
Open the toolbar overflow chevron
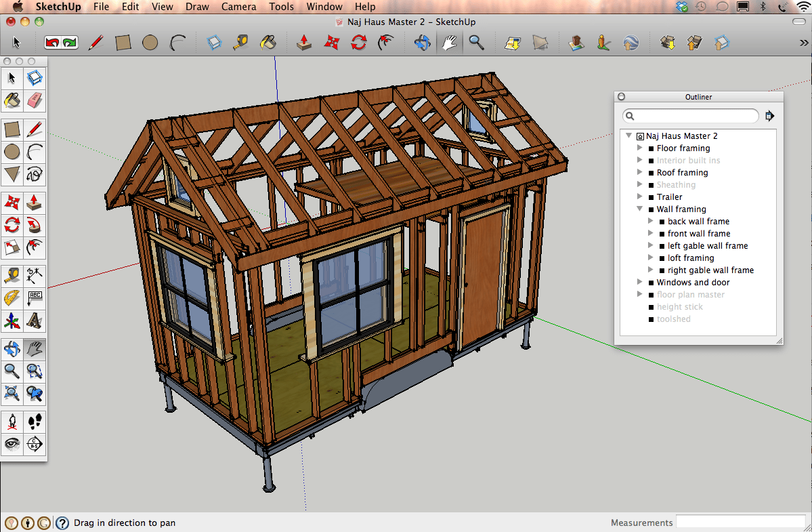tap(803, 42)
